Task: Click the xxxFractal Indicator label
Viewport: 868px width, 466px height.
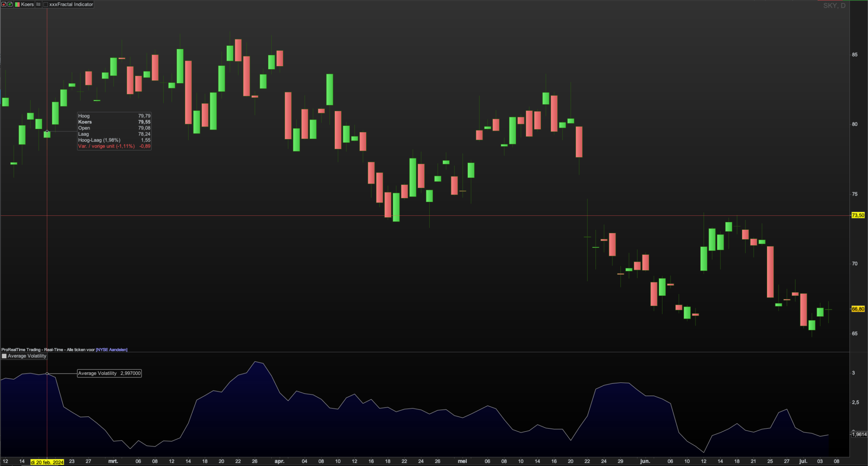Action: pos(71,4)
